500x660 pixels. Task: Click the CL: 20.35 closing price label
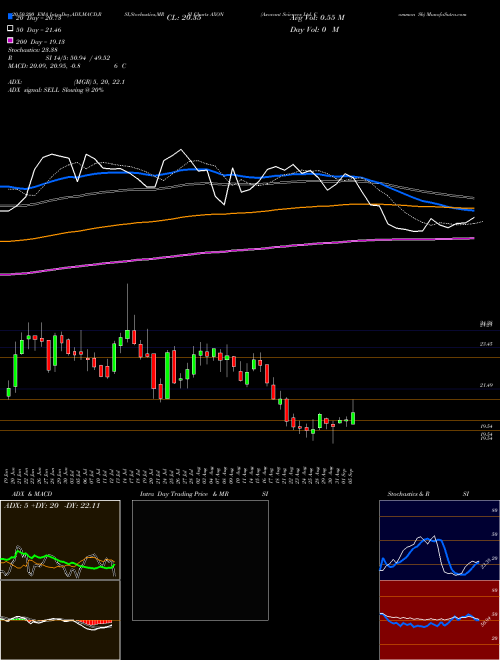click(184, 18)
